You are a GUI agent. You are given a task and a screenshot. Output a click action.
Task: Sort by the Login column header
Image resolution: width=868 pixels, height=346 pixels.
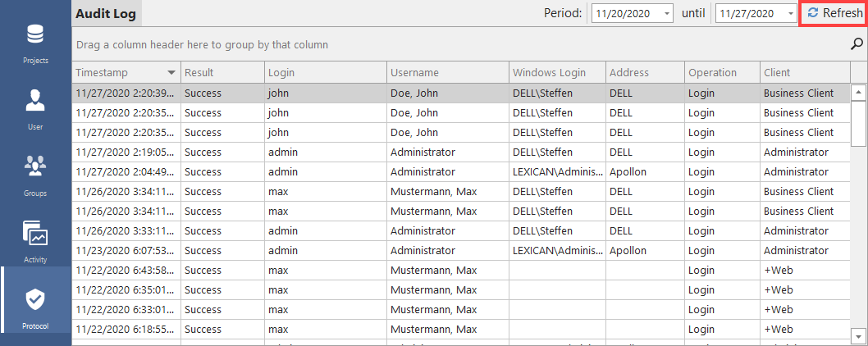[325, 73]
